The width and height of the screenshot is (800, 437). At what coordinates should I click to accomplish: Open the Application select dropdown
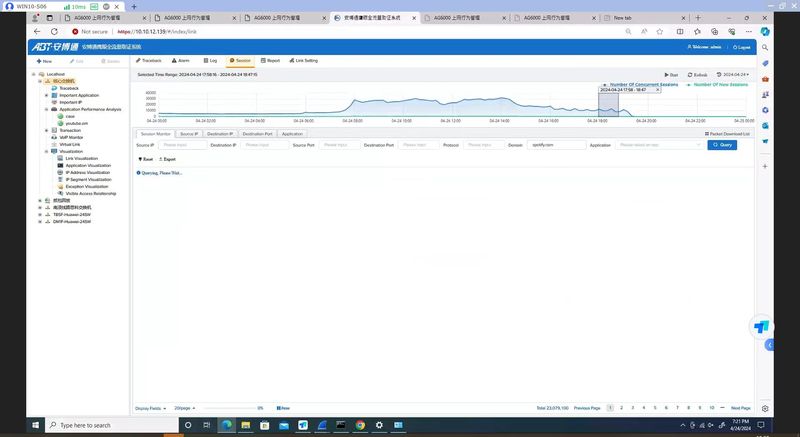point(660,145)
